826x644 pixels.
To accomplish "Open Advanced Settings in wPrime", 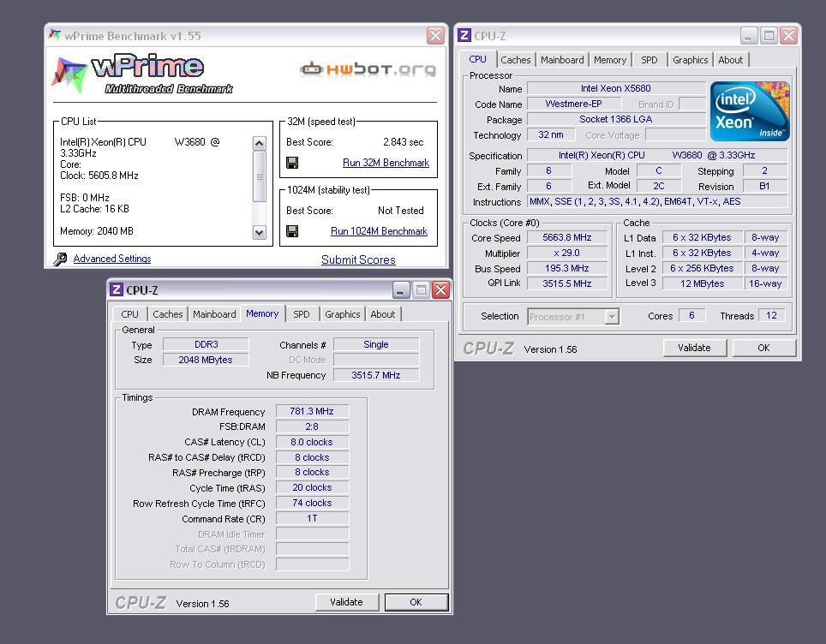I will pyautogui.click(x=112, y=259).
